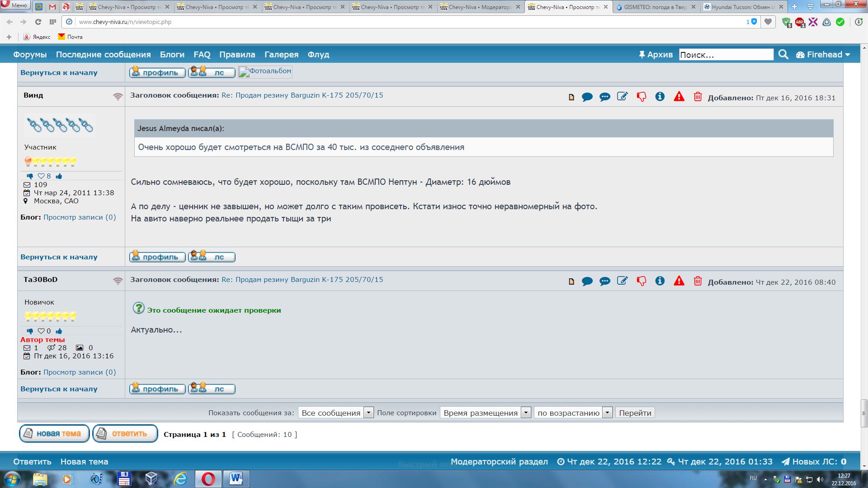Viewport: 868px width, 488px height.
Task: Click green question mark approval icon
Action: pos(138,308)
